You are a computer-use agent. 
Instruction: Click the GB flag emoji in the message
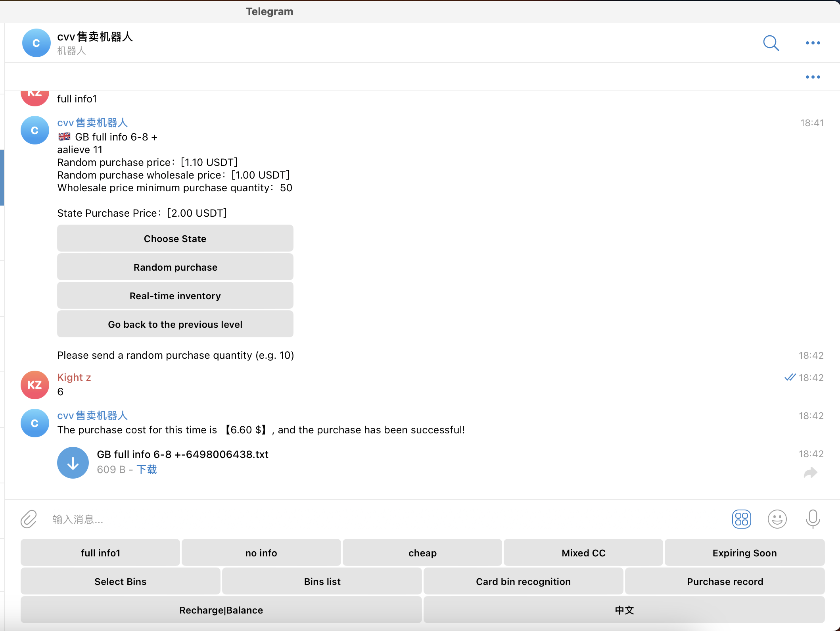click(x=64, y=137)
